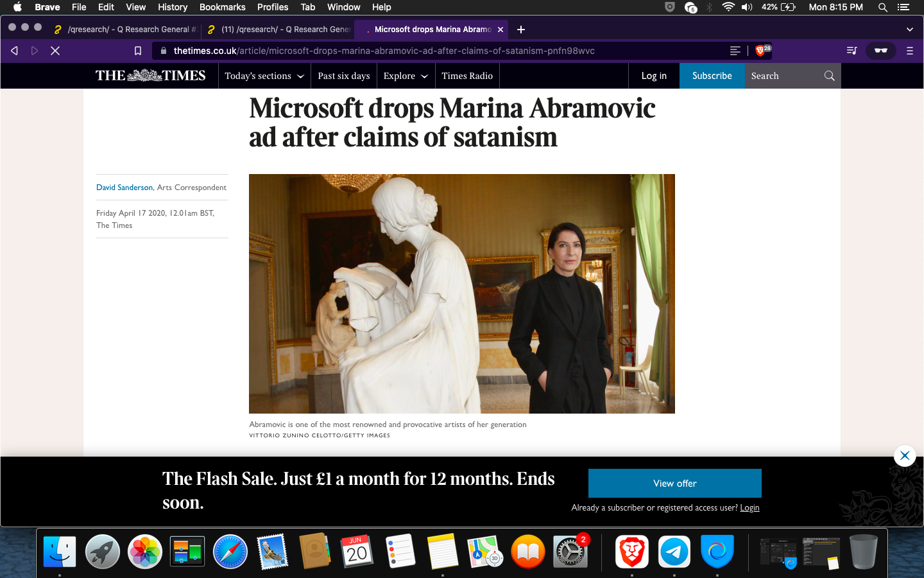
Task: Click the View offer button
Action: [675, 483]
